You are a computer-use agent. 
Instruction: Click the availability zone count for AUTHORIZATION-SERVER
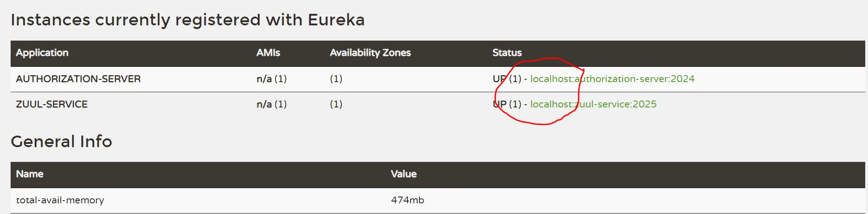336,79
